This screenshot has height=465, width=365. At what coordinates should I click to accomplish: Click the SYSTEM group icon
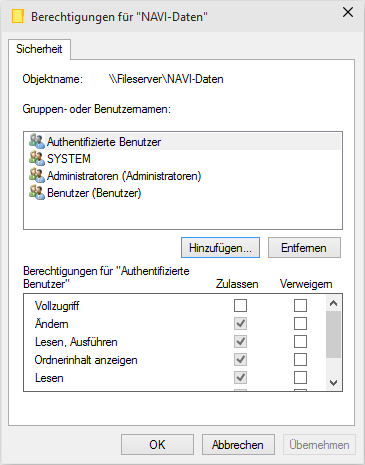37,158
